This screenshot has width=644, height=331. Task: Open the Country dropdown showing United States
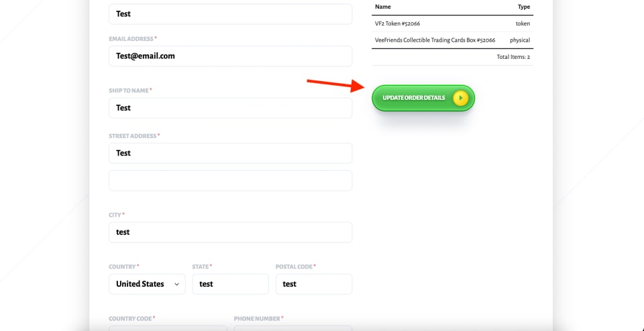tap(148, 284)
